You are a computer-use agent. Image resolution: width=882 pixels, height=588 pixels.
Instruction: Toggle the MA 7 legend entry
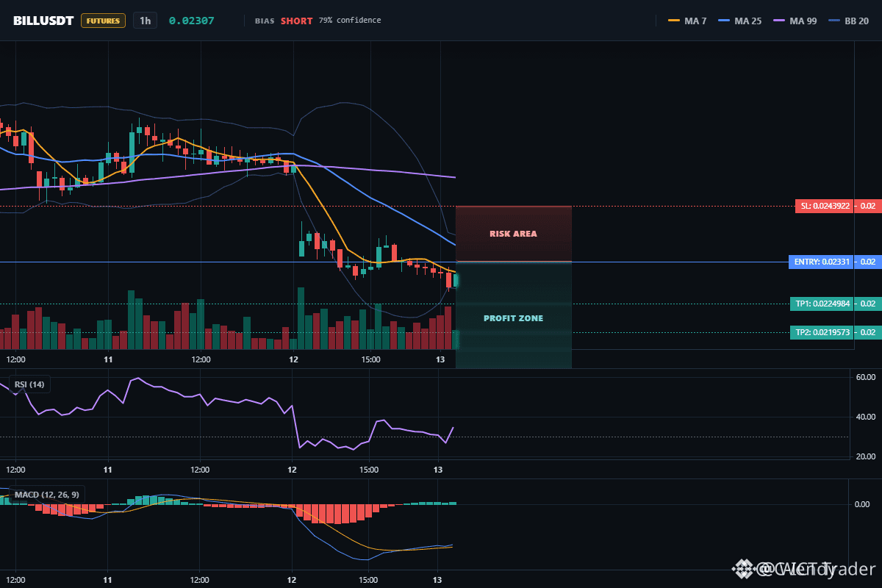point(687,21)
